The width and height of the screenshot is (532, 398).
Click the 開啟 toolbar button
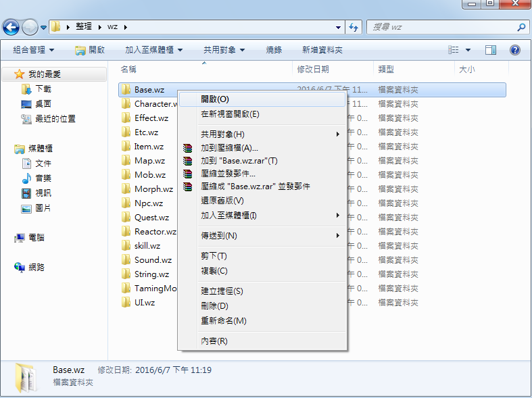(x=90, y=50)
